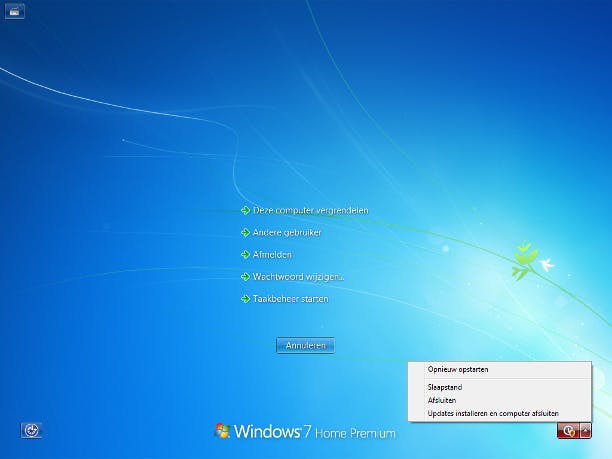Click the Annuleren button
The height and width of the screenshot is (459, 612).
(306, 345)
